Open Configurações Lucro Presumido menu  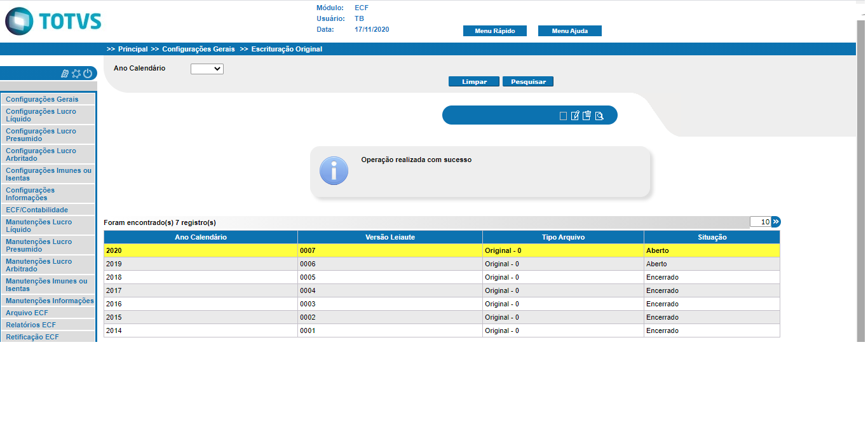click(48, 135)
